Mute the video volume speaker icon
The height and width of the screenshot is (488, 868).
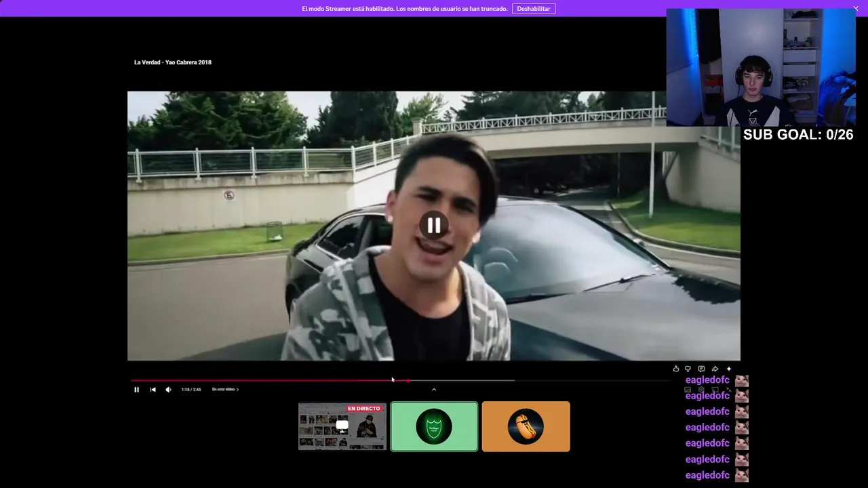pyautogui.click(x=168, y=390)
